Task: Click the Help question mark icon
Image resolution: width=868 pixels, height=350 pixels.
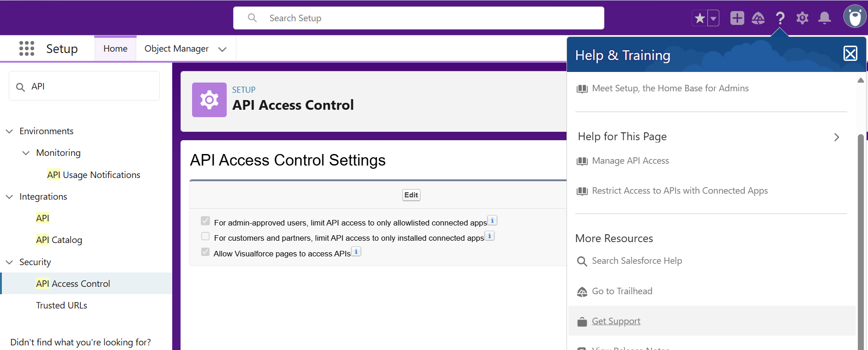Action: (780, 18)
